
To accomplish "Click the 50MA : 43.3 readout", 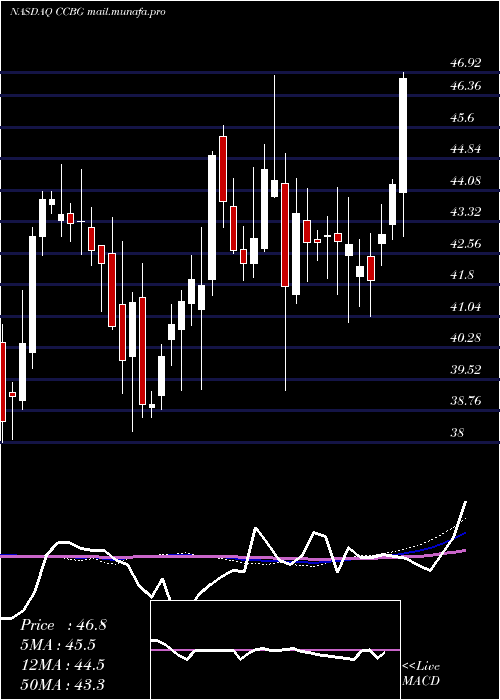I will coord(62,684).
